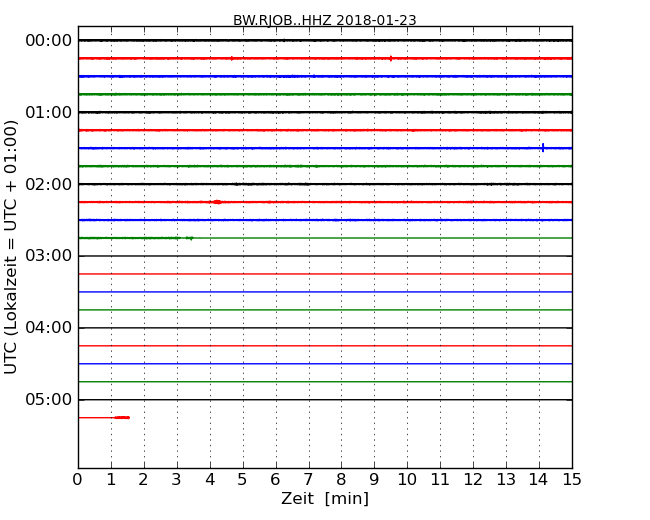This screenshot has height=520, width=650.
Task: Click the red event blob near minute 4 at 02:15
Action: [x=217, y=202]
